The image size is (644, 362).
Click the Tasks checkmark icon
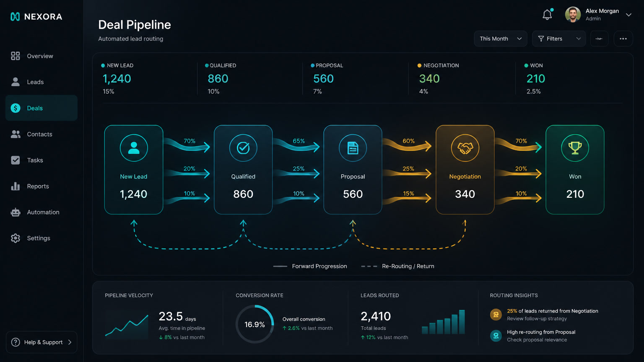16,160
